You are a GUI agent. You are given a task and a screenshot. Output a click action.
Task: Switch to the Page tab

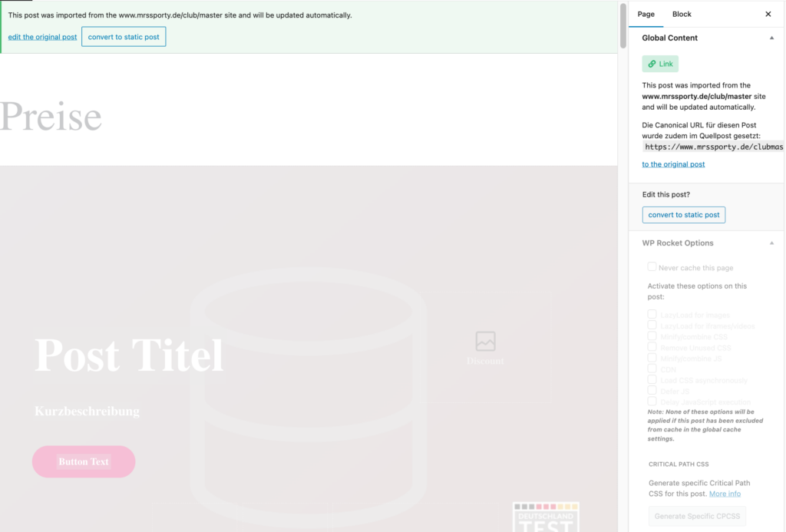tap(646, 14)
